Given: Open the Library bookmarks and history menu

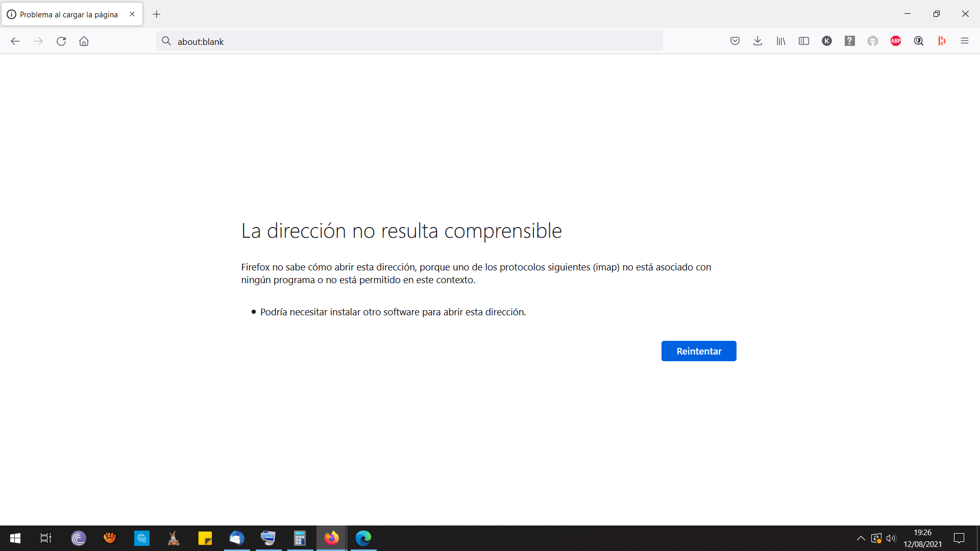Looking at the screenshot, I should tap(781, 41).
